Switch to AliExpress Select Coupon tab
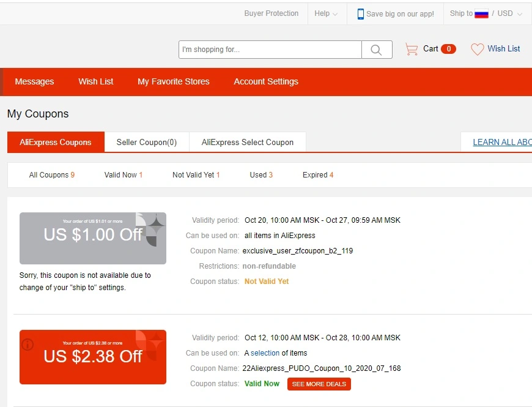532x407 pixels. pyautogui.click(x=248, y=142)
